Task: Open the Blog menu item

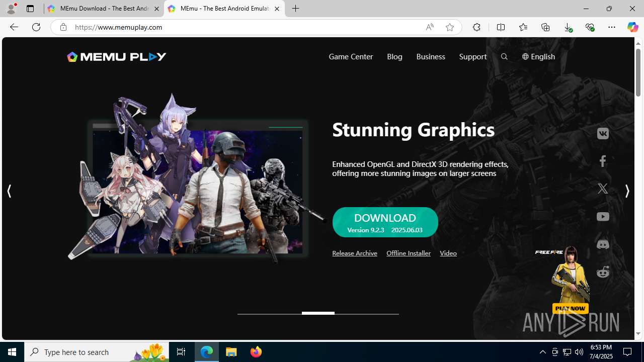Action: pos(394,57)
